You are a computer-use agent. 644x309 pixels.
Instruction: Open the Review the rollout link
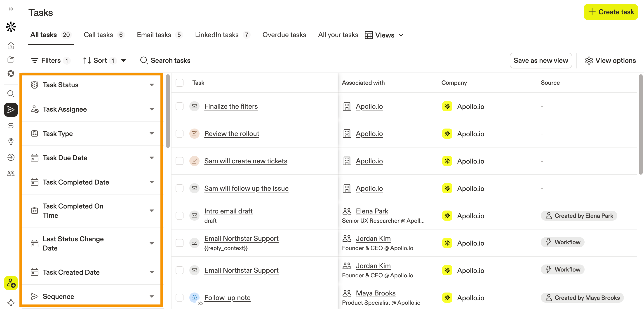pos(231,134)
